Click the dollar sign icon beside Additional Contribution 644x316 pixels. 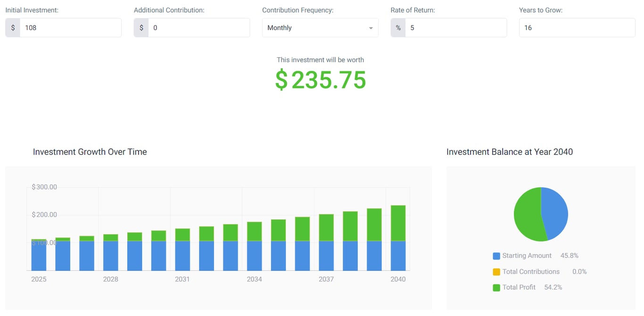coord(141,27)
